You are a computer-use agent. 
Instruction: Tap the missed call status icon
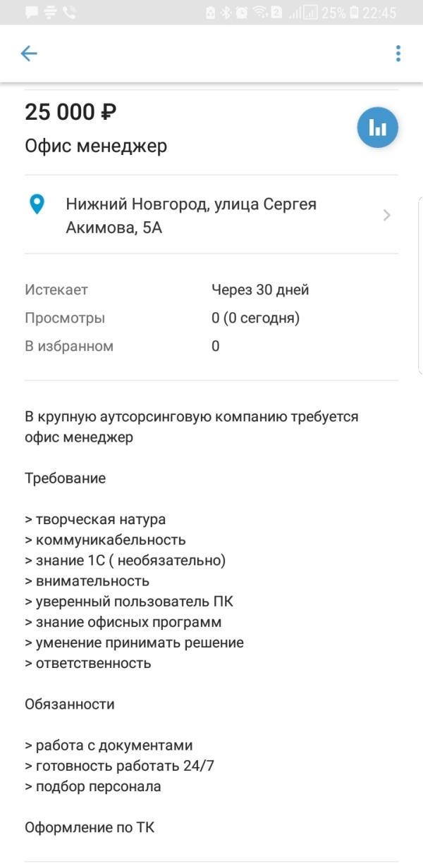[x=69, y=13]
